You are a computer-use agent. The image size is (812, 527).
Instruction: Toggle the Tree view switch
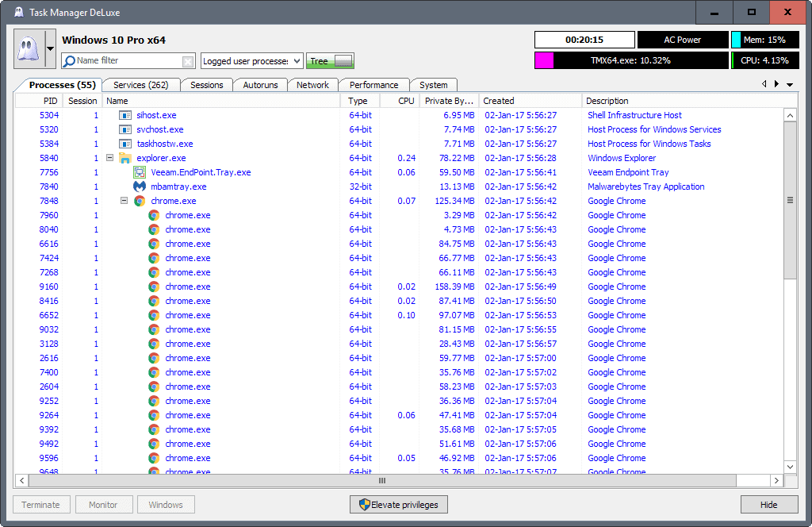click(330, 61)
